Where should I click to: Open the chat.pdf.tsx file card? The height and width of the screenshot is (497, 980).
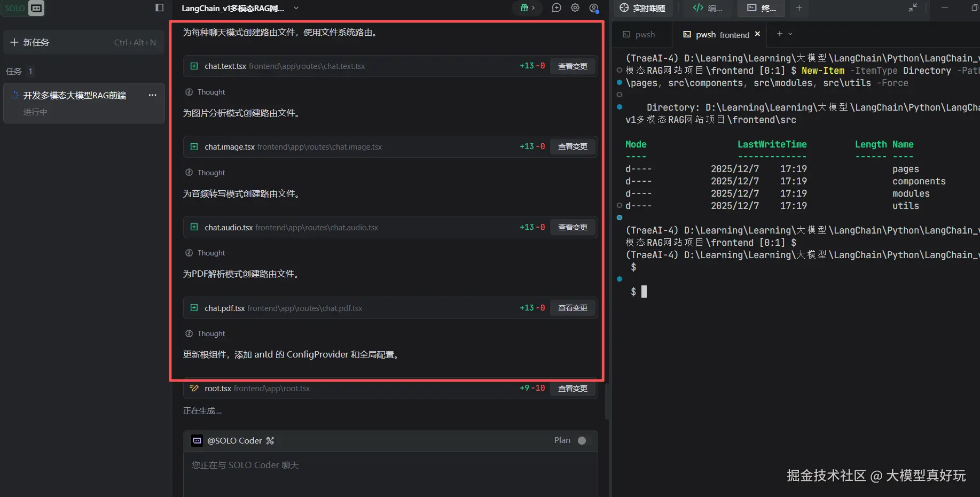(390, 308)
